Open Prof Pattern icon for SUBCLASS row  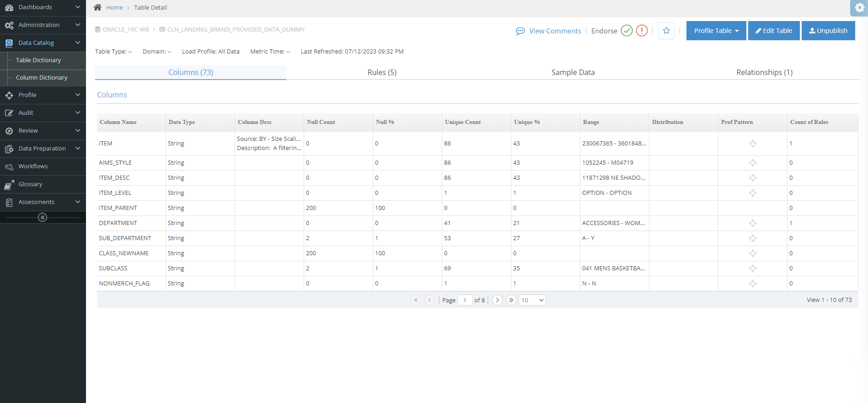pos(753,269)
